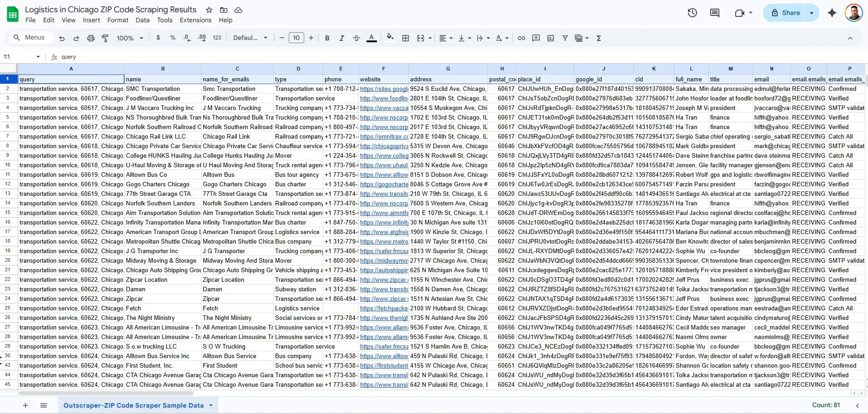Click the Print icon
Viewport: 868px width, 414px height.
click(91, 38)
